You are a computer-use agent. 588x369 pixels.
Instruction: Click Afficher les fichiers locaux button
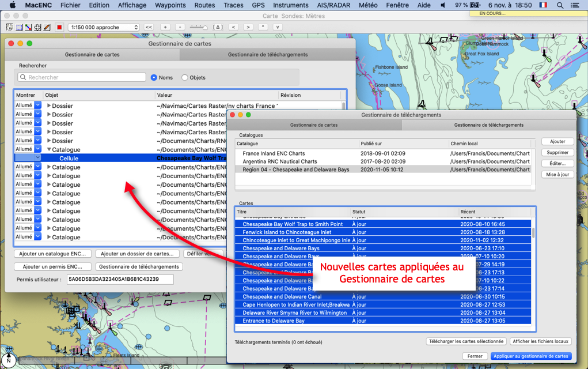tap(540, 341)
